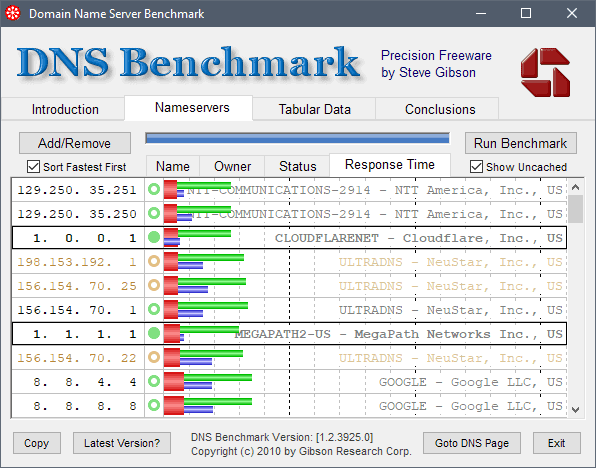Select the Owner sub-tab
Viewport: 596px width, 468px height.
point(232,167)
